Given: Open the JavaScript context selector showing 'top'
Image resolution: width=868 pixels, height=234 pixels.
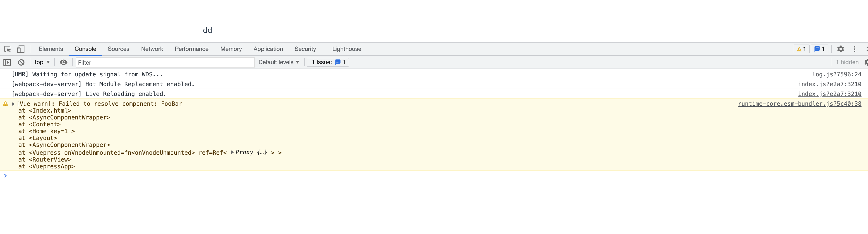Looking at the screenshot, I should coord(42,62).
